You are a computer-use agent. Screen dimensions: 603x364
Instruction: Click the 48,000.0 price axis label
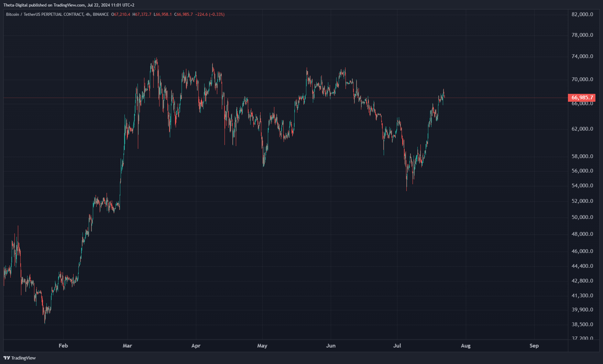[x=582, y=234]
